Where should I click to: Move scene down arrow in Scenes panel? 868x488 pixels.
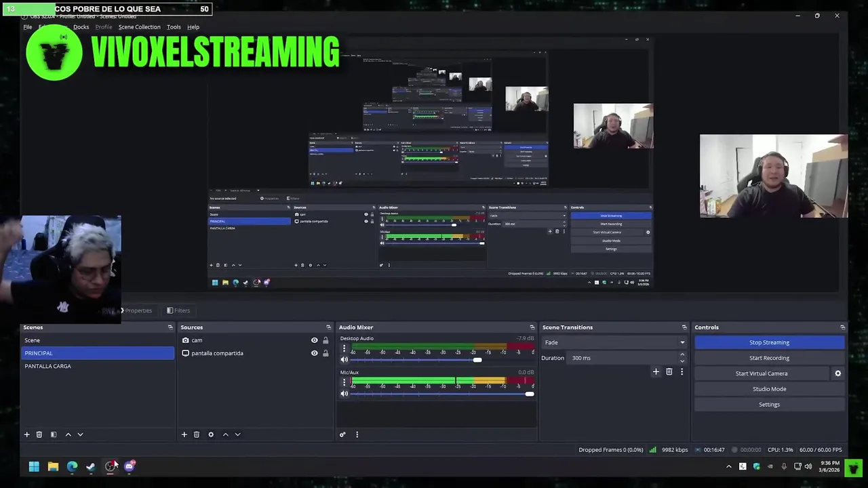point(80,434)
